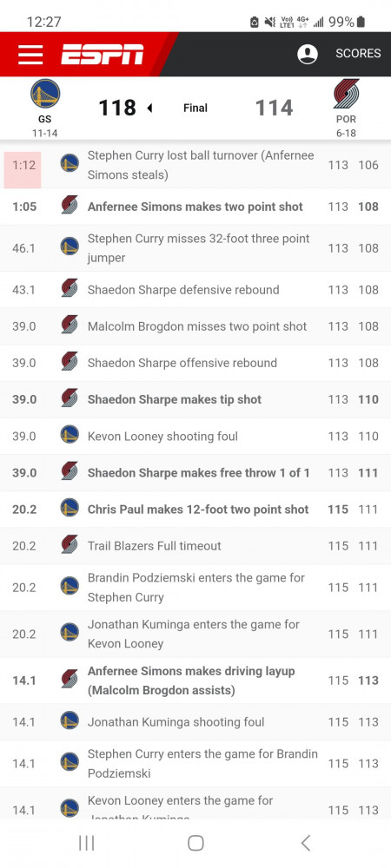Screen dimensions: 391x868
Task: Tap the Android home button
Action: 195,843
